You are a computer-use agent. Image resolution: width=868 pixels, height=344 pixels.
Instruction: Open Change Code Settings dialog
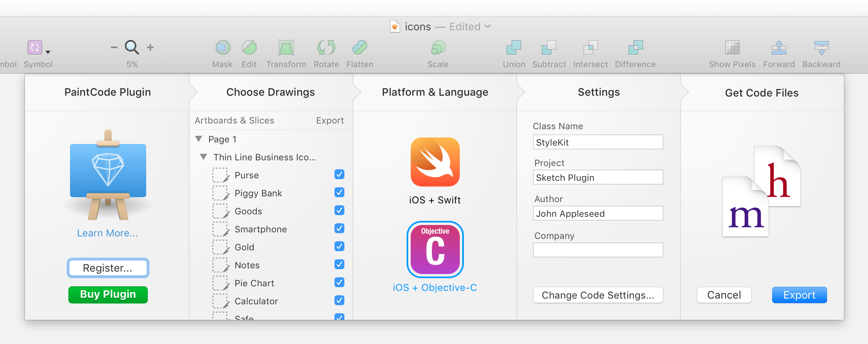598,295
